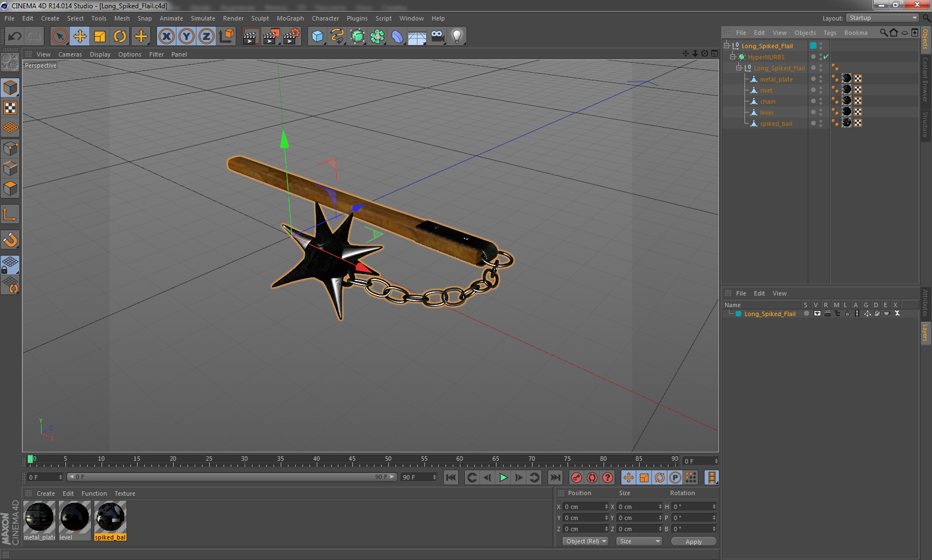Open the MoGraph menu
The width and height of the screenshot is (932, 560).
coord(290,18)
